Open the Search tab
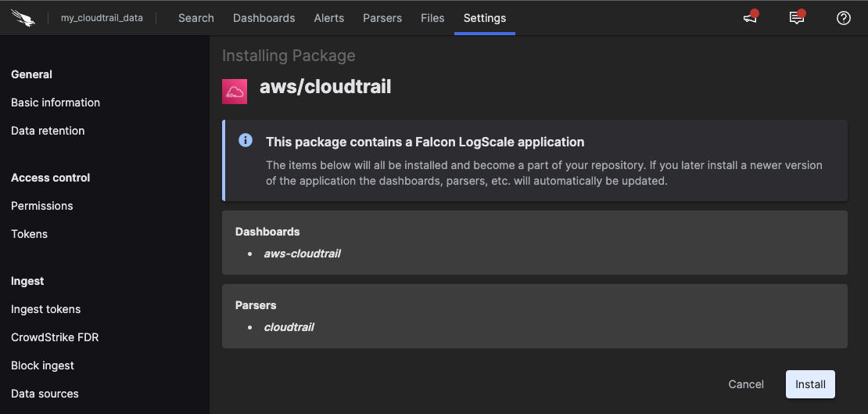The height and width of the screenshot is (414, 868). point(195,18)
